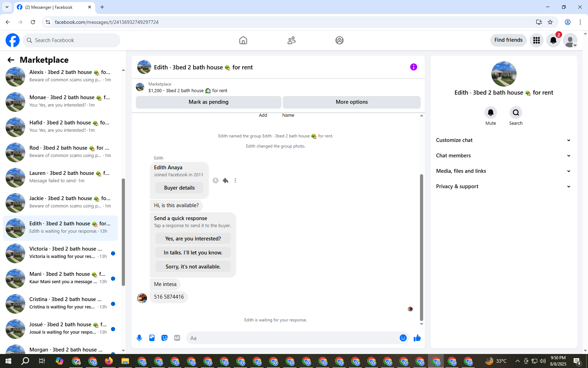Send quick reply Sorry, it's not available.
Screen dimensions: 588x368
193,266
